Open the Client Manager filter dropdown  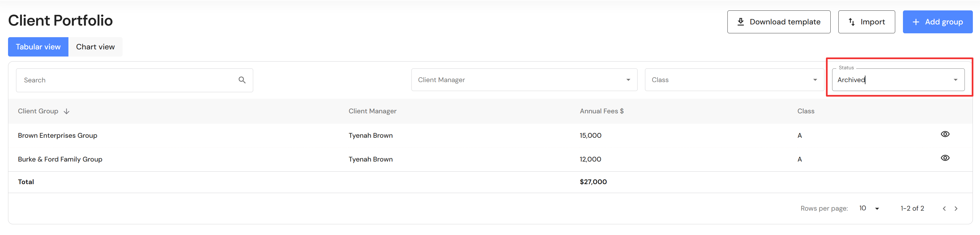(524, 80)
